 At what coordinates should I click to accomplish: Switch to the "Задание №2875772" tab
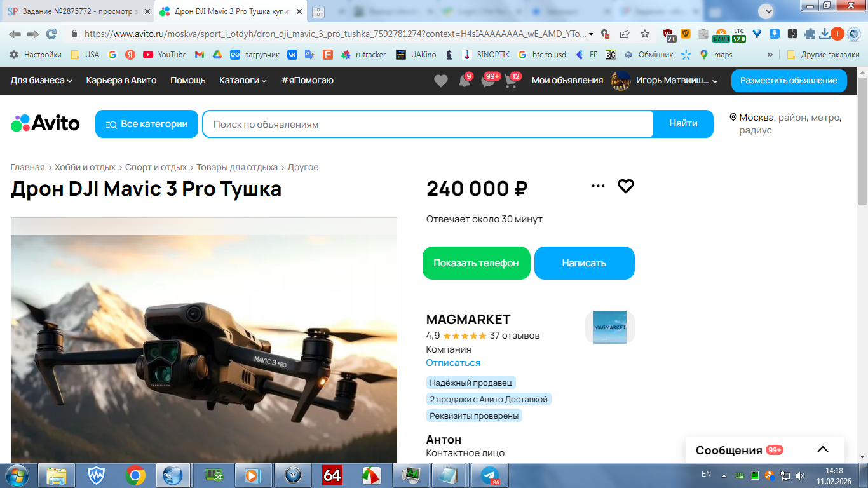point(78,11)
